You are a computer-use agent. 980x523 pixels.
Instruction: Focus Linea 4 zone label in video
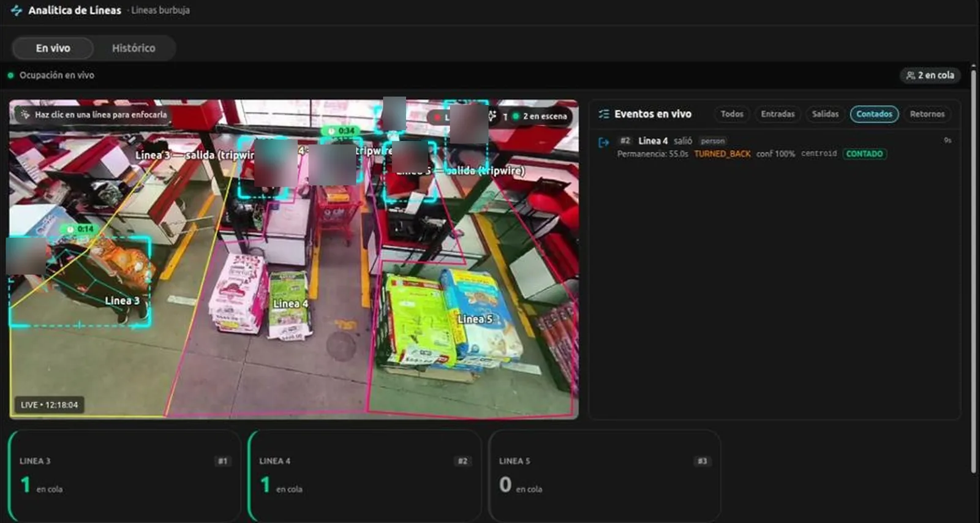[x=290, y=304]
